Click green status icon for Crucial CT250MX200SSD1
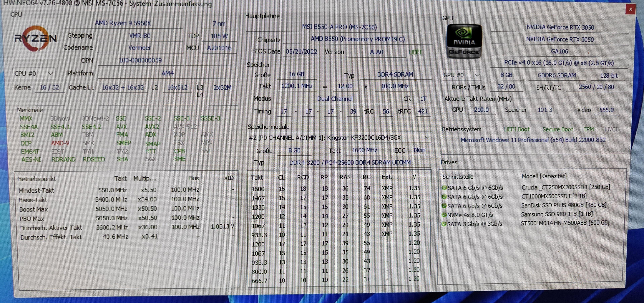The image size is (644, 303). [444, 187]
